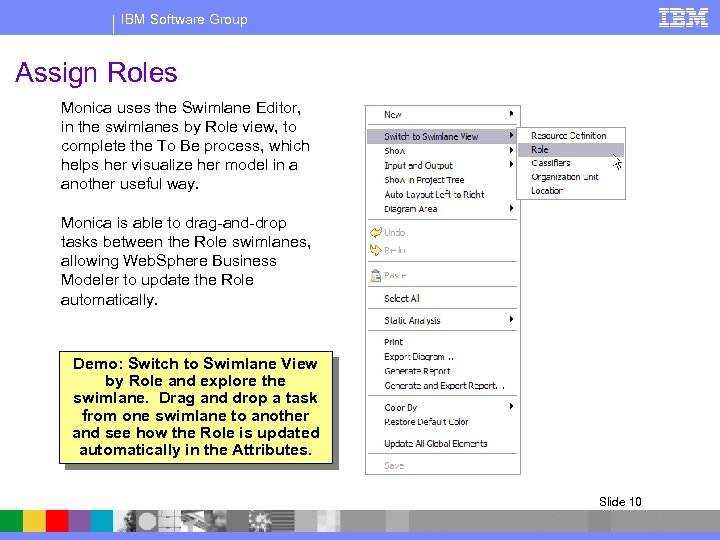Click the Slide 10 label

(620, 501)
